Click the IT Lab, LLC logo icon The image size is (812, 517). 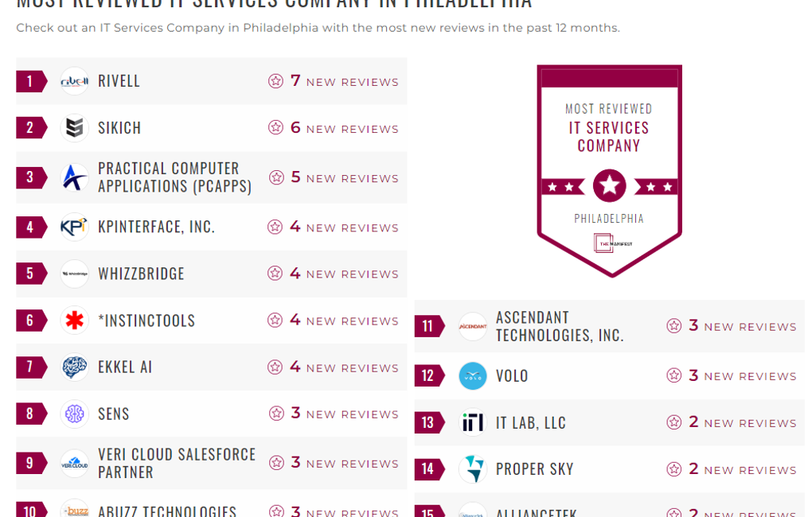point(472,422)
